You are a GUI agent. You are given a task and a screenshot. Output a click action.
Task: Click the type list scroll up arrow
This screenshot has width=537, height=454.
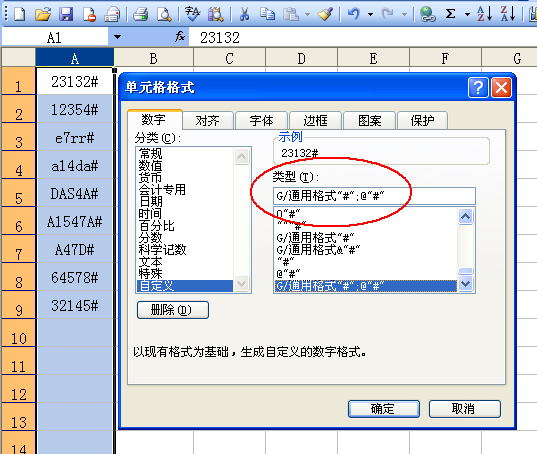465,216
